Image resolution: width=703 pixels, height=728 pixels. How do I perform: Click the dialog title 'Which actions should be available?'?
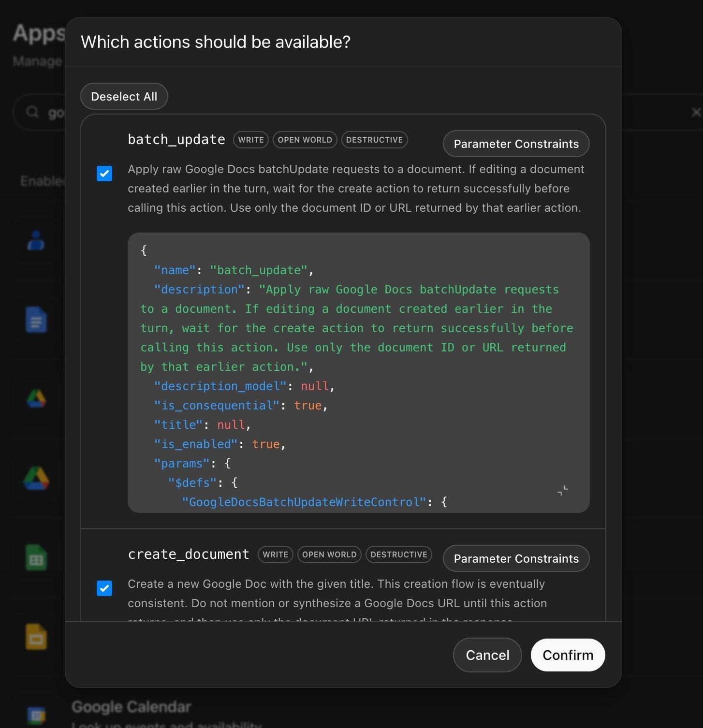click(216, 42)
